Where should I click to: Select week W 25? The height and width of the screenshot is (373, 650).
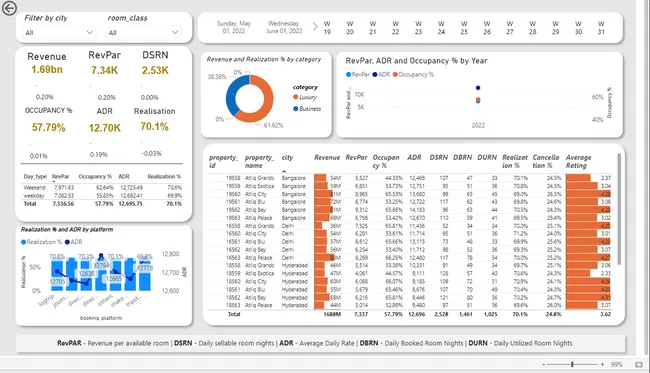pyautogui.click(x=464, y=28)
